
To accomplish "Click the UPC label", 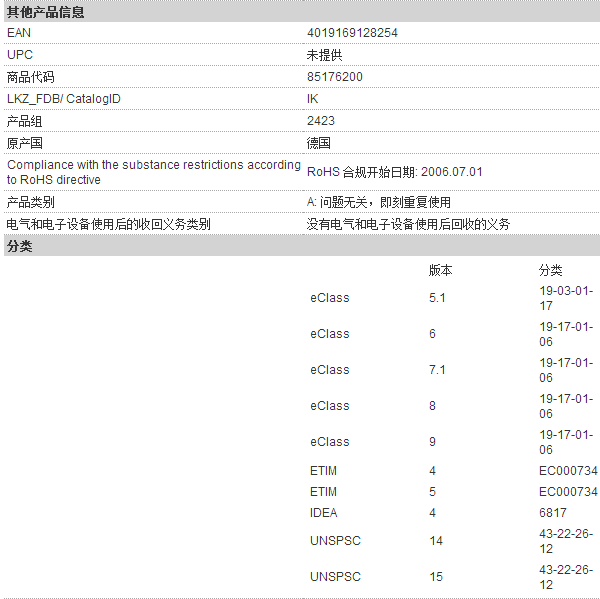I will (20, 55).
